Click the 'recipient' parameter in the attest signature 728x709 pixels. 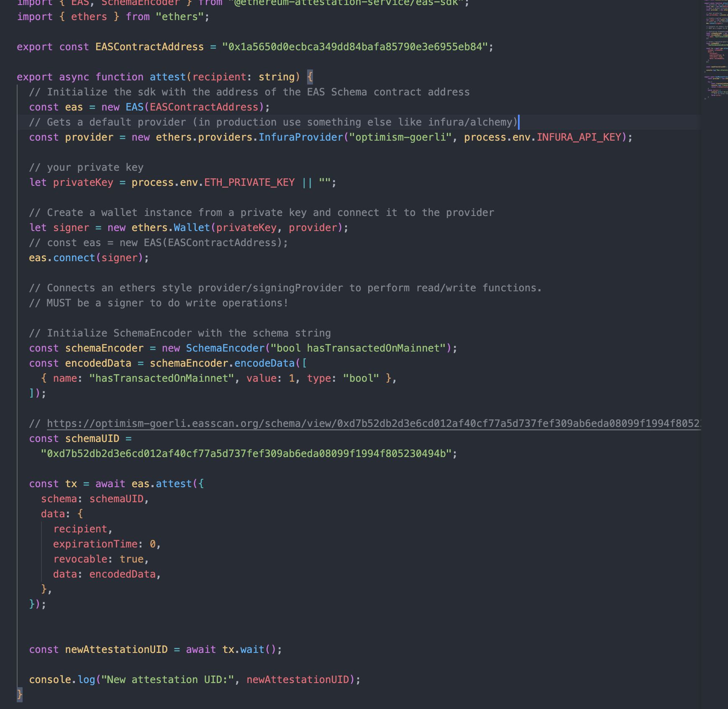pos(219,77)
